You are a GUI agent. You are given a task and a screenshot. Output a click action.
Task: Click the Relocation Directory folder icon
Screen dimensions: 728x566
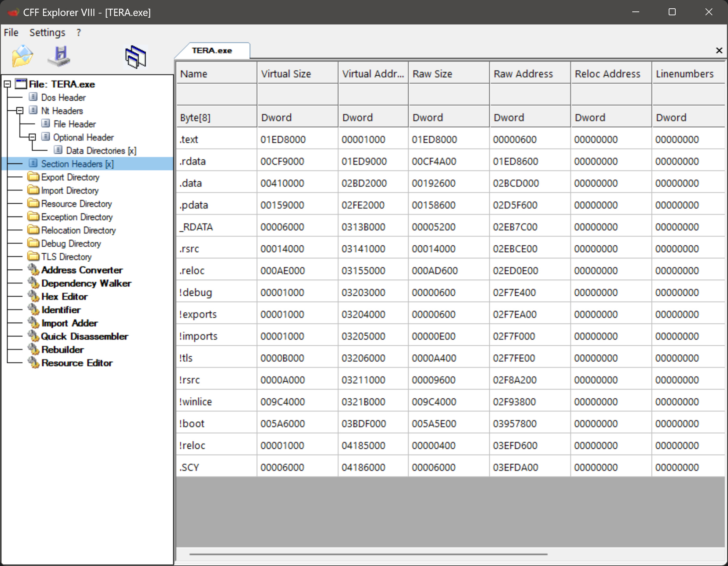tap(33, 230)
